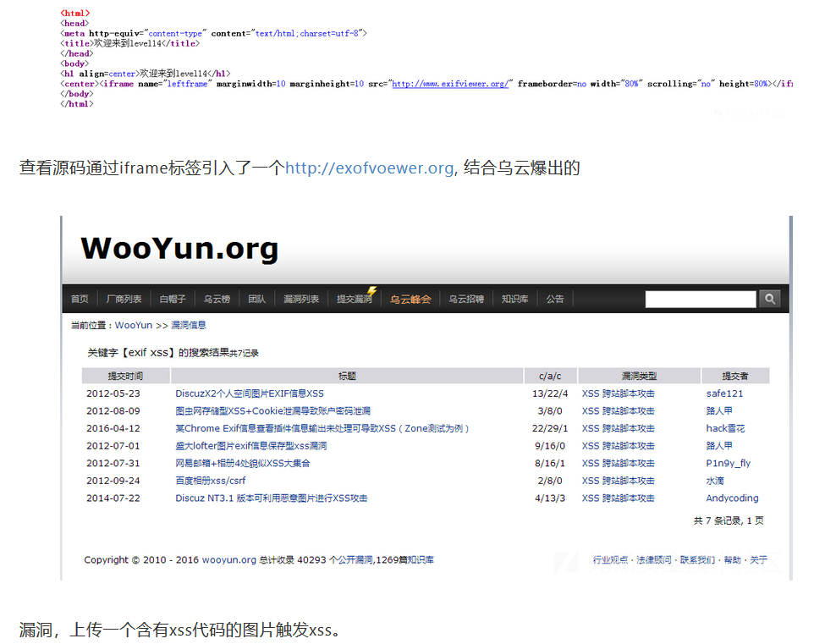Click the 提交时间 column header
Image resolution: width=814 pixels, height=644 pixels.
coord(125,376)
